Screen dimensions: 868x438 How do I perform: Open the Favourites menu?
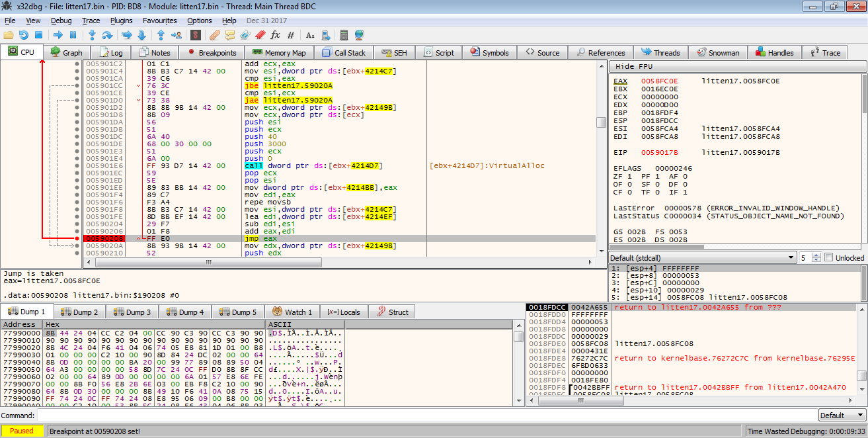click(159, 21)
